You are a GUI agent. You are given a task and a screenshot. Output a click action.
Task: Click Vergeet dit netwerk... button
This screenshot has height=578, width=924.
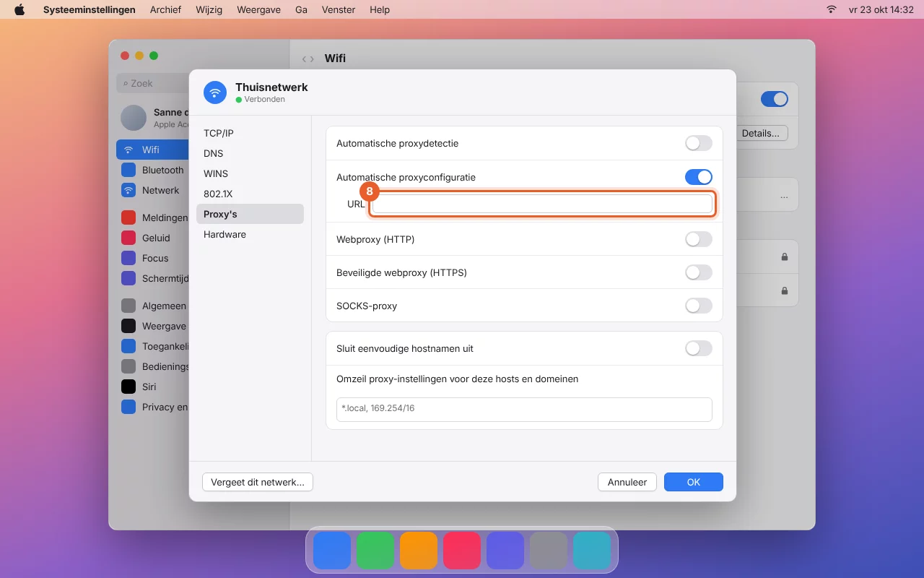[258, 482]
